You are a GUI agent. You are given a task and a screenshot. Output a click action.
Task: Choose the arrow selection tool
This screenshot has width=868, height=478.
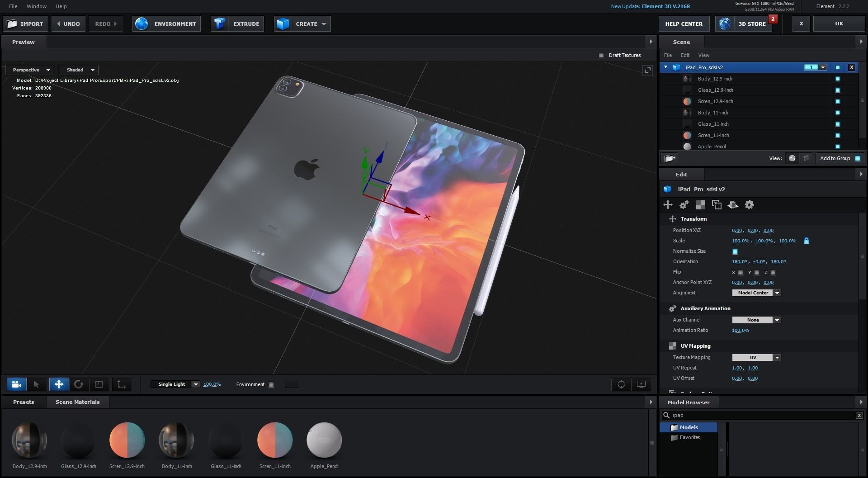tap(37, 384)
